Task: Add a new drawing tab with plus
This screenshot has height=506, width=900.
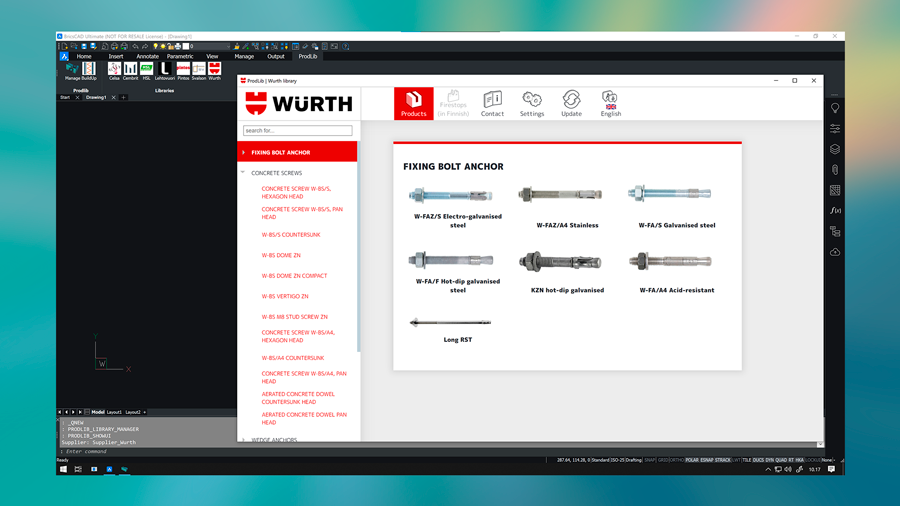Action: point(123,98)
